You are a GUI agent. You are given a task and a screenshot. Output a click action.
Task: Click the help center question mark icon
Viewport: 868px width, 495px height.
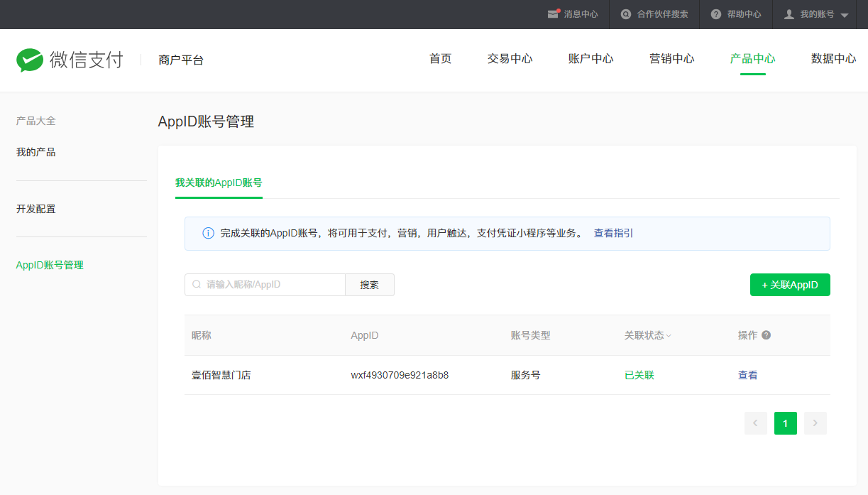(716, 14)
